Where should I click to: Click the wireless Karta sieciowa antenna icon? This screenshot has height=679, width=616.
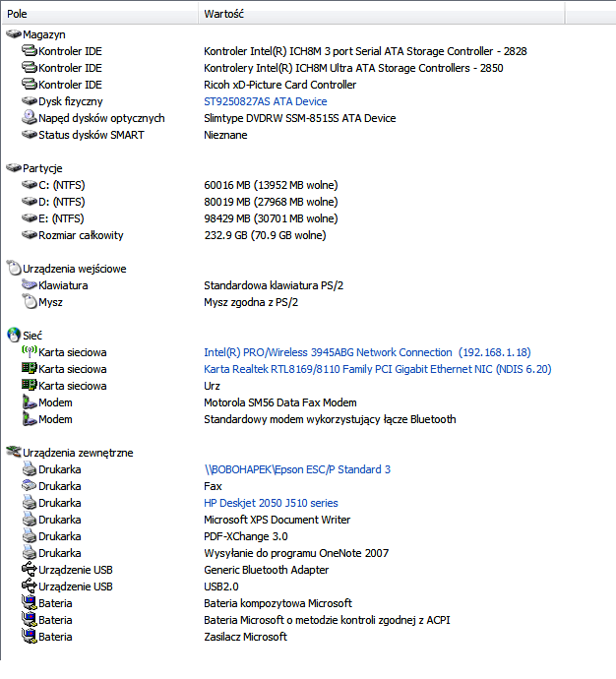tap(30, 351)
